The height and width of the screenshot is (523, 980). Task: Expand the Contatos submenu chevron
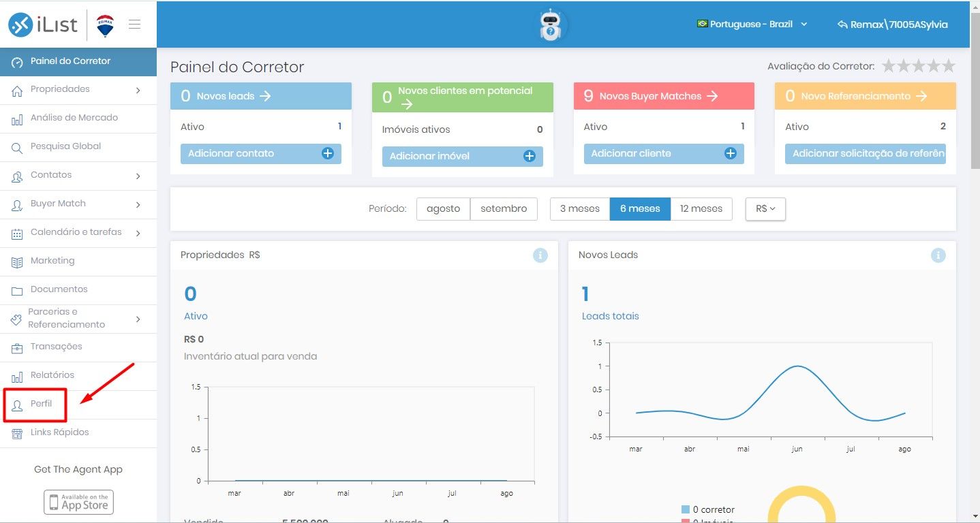[138, 176]
